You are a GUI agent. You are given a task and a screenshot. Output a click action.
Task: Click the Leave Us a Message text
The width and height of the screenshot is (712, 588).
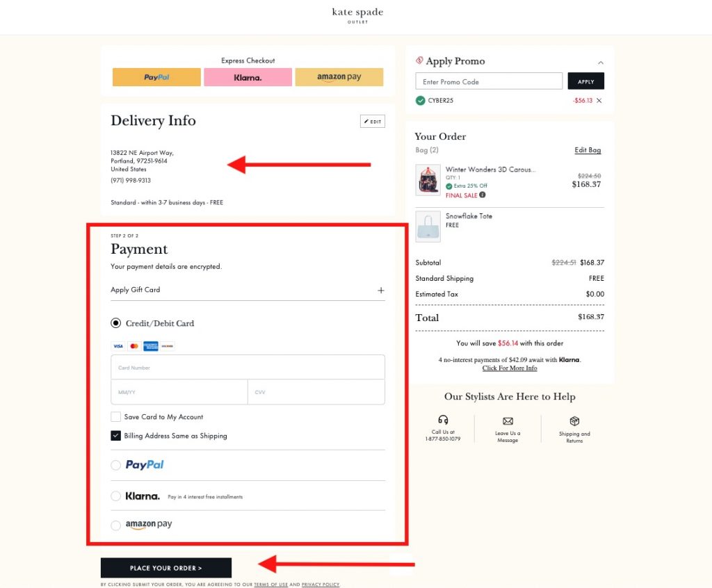pos(508,436)
